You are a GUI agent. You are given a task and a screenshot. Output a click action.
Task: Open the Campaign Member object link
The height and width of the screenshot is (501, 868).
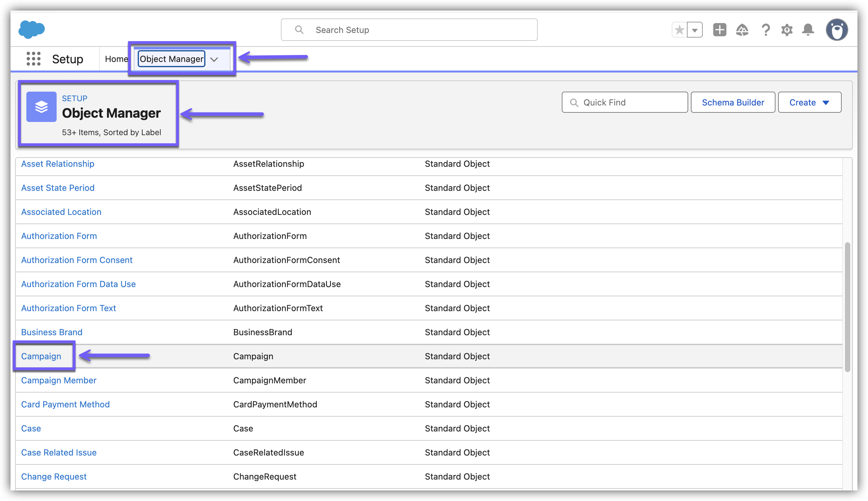(x=58, y=380)
